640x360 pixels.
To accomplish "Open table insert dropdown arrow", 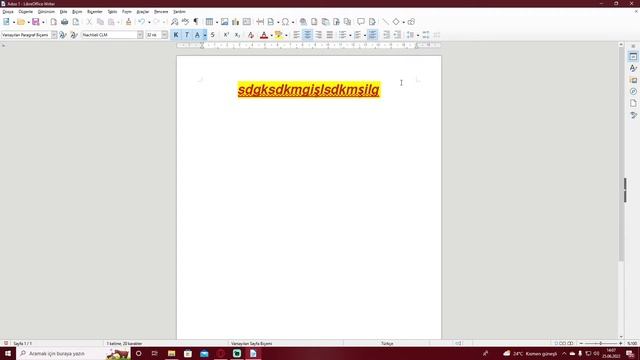I will tap(217, 22).
